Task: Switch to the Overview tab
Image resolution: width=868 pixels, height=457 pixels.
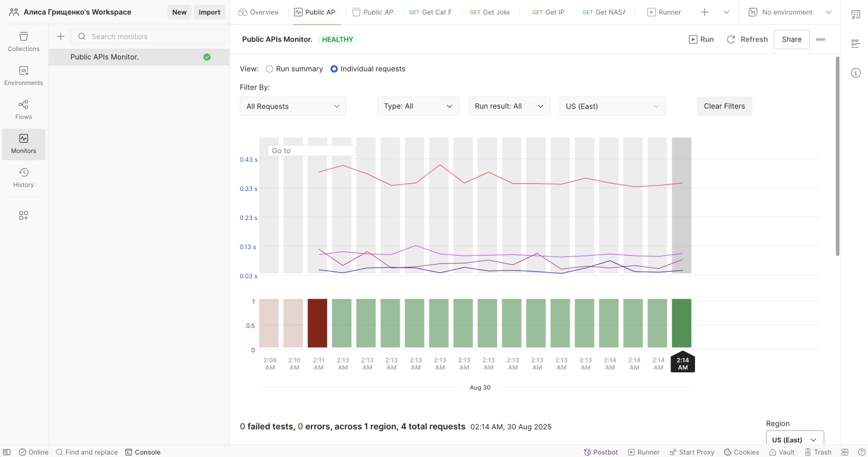Action: click(x=258, y=12)
